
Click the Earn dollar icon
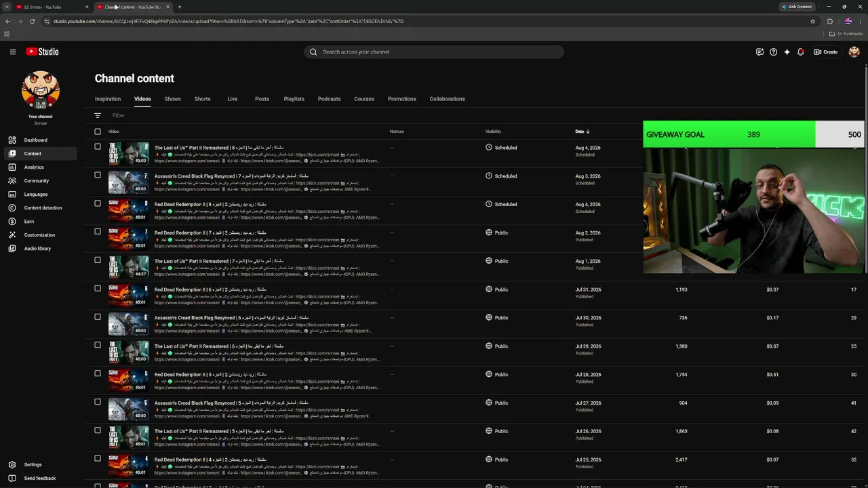[12, 222]
